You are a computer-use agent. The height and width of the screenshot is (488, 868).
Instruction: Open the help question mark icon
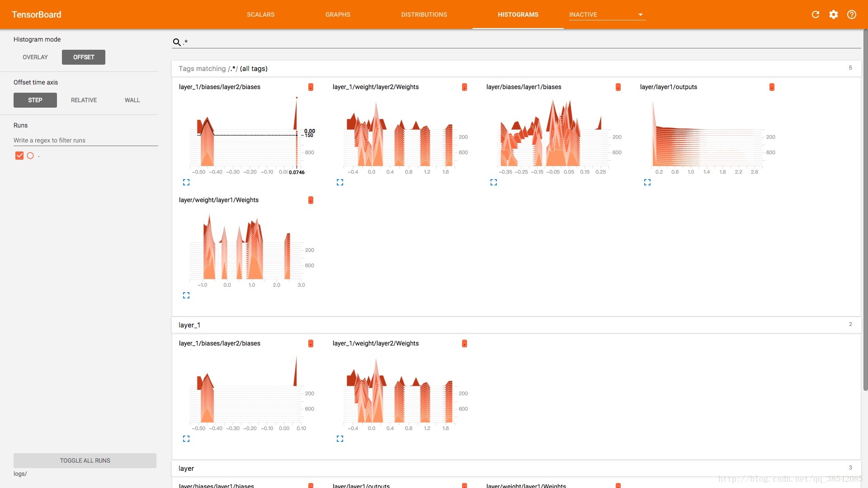pyautogui.click(x=851, y=14)
